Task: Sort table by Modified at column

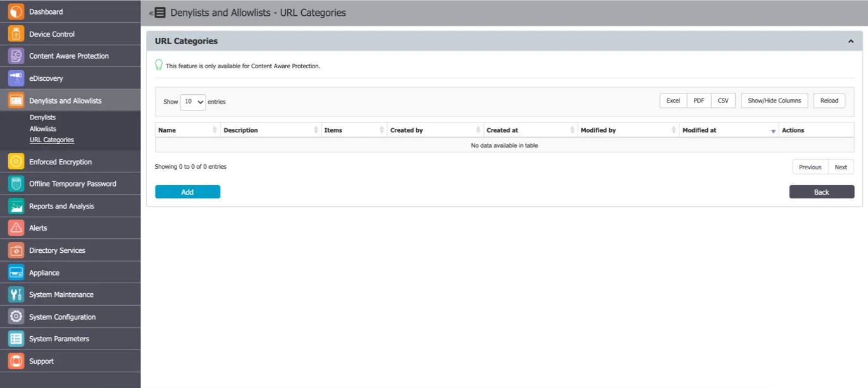Action: click(729, 130)
